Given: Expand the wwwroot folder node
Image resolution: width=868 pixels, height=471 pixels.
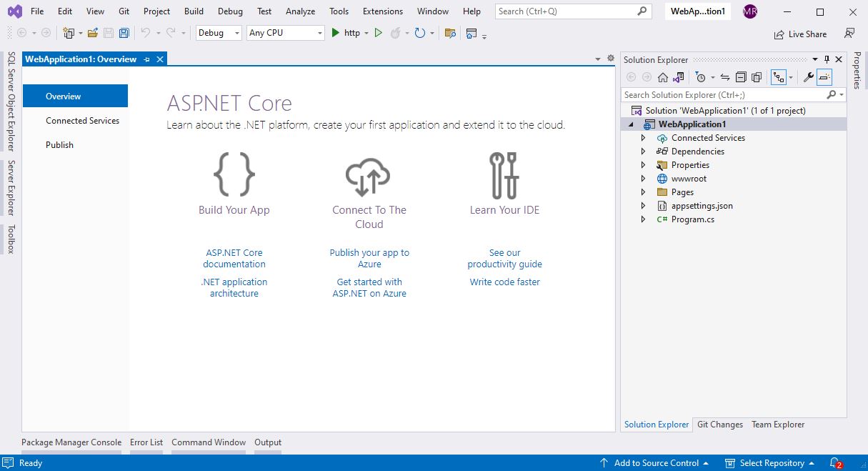Looking at the screenshot, I should point(643,179).
